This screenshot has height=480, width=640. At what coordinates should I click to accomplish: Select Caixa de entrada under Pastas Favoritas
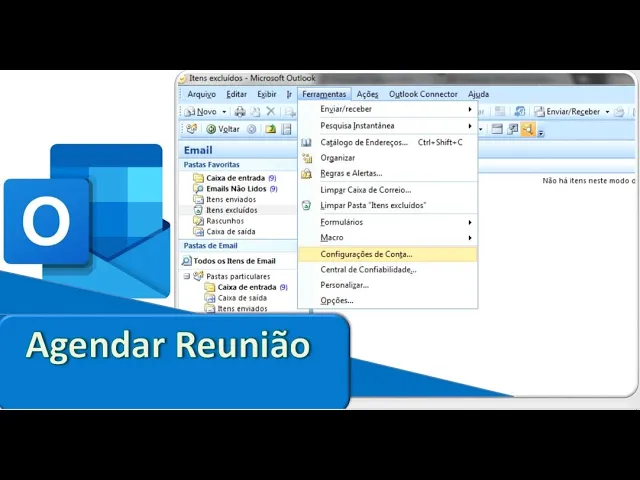click(235, 178)
